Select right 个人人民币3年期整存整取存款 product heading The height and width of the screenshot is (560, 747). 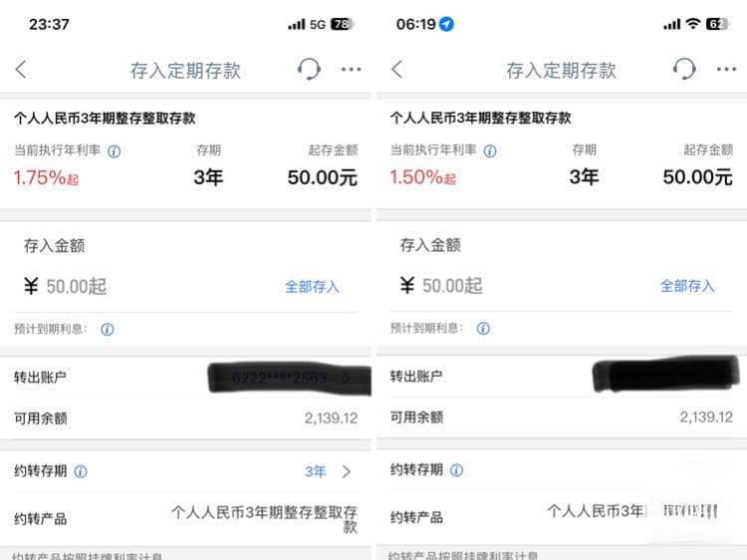pos(481,118)
